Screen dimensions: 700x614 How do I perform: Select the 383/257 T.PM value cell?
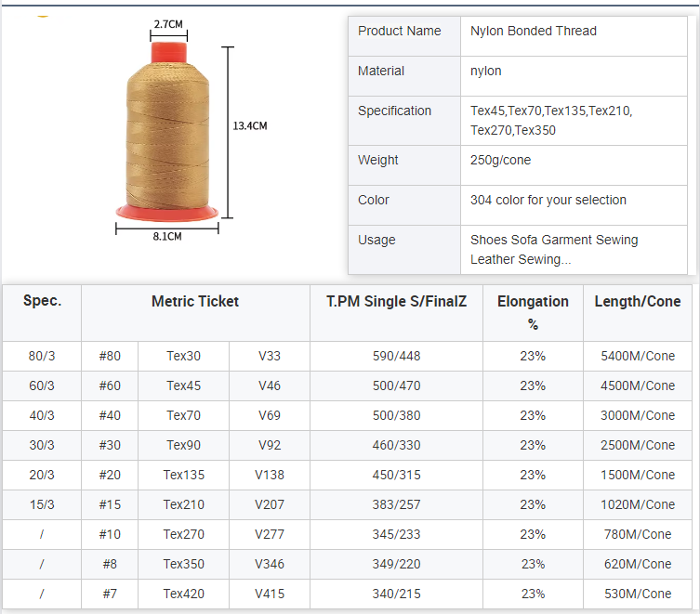click(x=396, y=504)
